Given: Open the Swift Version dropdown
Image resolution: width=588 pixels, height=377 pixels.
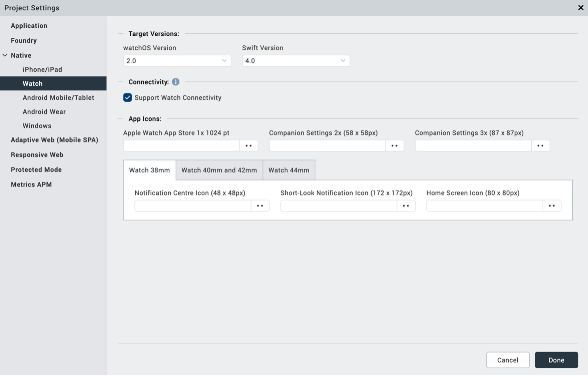Looking at the screenshot, I should click(296, 61).
